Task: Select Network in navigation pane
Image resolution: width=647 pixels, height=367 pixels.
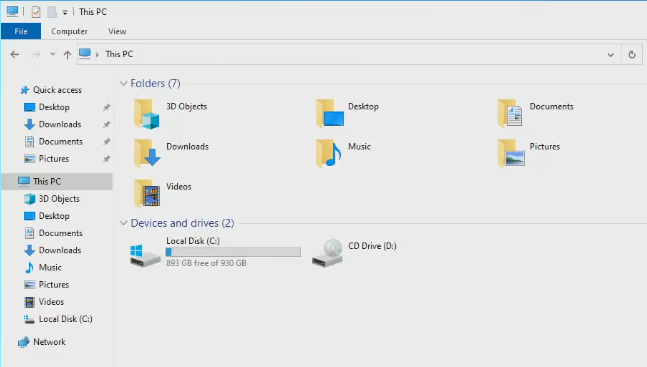Action: [49, 342]
